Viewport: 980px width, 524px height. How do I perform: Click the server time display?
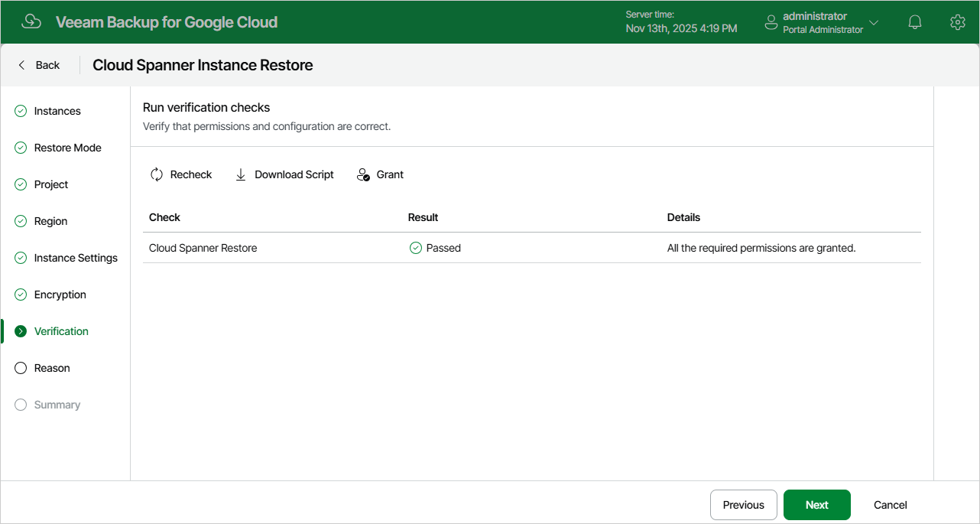(x=681, y=22)
